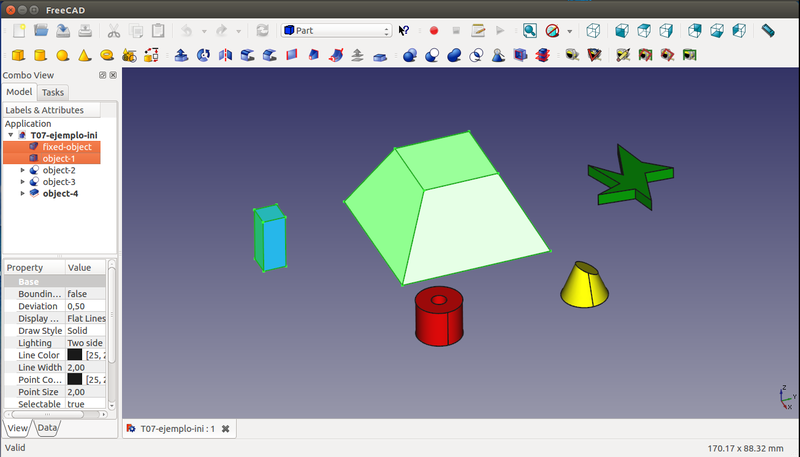Start macro recording with the red button
This screenshot has height=457, width=800.
434,30
